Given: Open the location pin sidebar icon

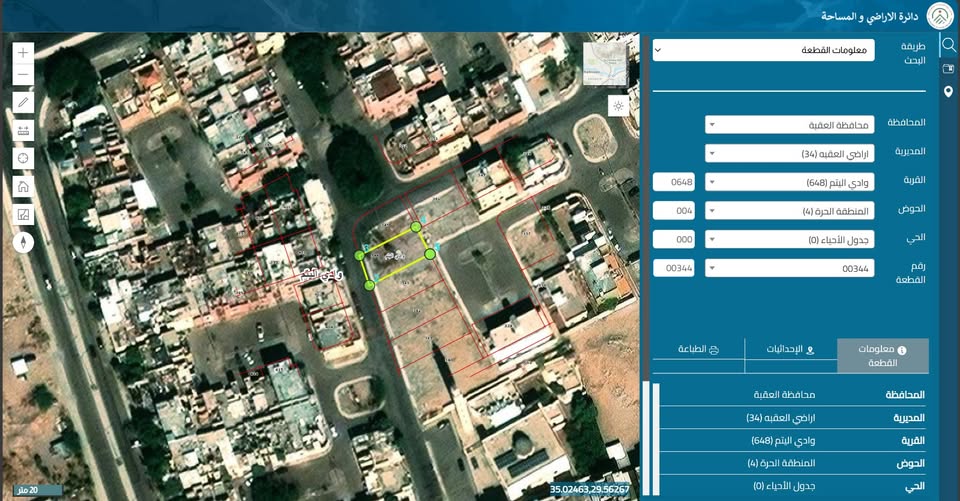Looking at the screenshot, I should pyautogui.click(x=948, y=92).
